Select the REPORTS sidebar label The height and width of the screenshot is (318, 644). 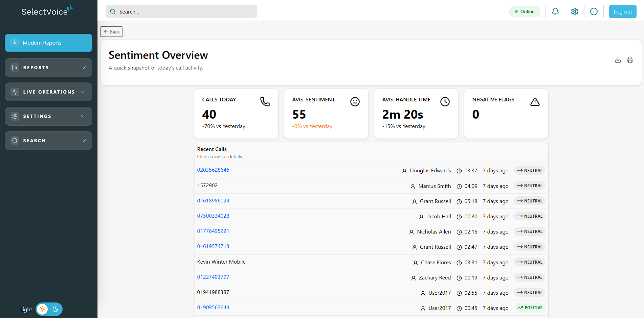tap(36, 68)
